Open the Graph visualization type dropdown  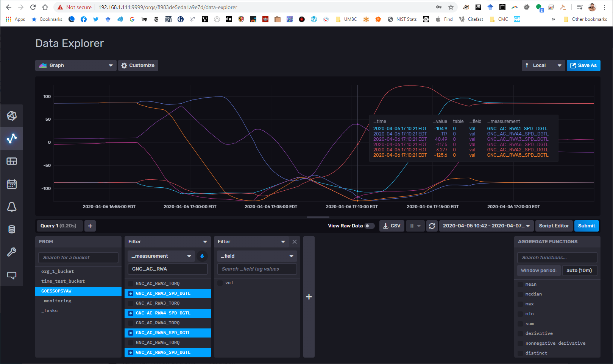76,65
